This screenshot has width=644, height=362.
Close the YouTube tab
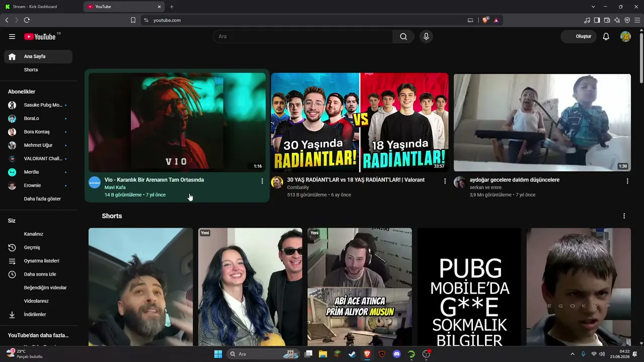(159, 7)
